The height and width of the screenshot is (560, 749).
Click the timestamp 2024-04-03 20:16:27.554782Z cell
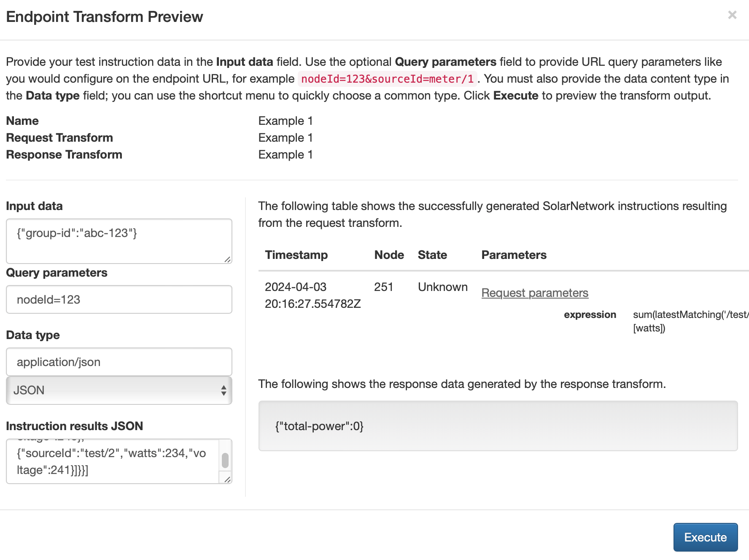pyautogui.click(x=313, y=295)
